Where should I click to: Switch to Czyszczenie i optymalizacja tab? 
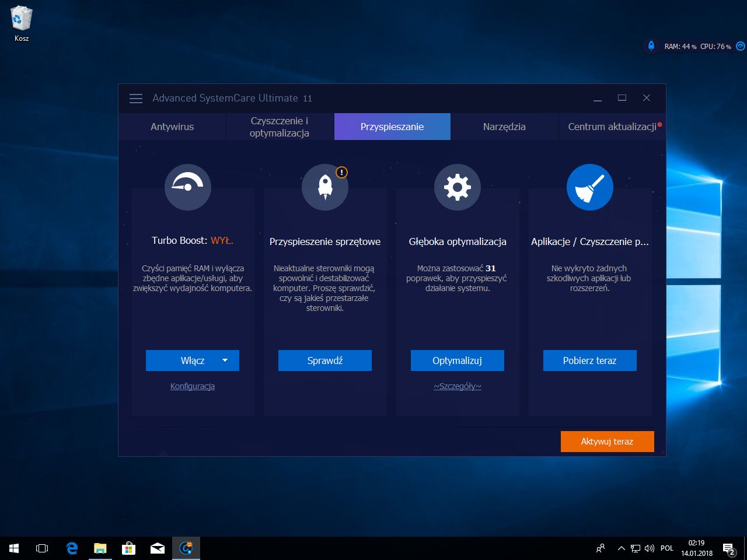click(x=280, y=127)
